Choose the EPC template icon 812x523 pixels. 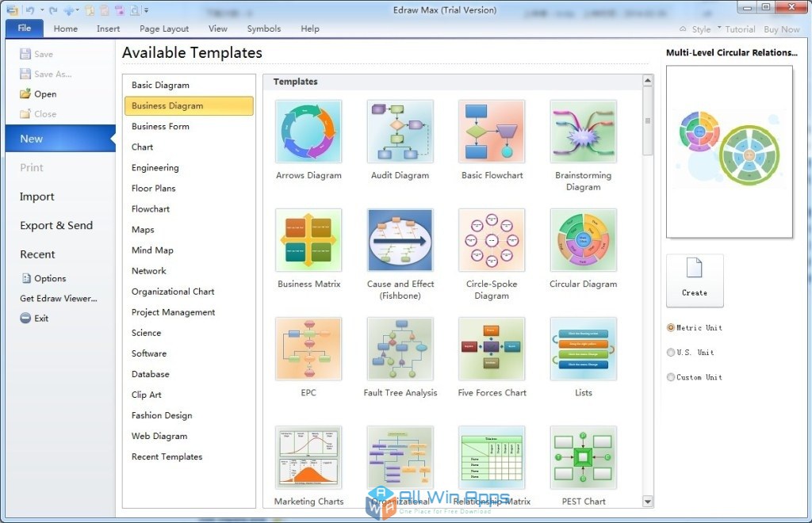click(308, 349)
